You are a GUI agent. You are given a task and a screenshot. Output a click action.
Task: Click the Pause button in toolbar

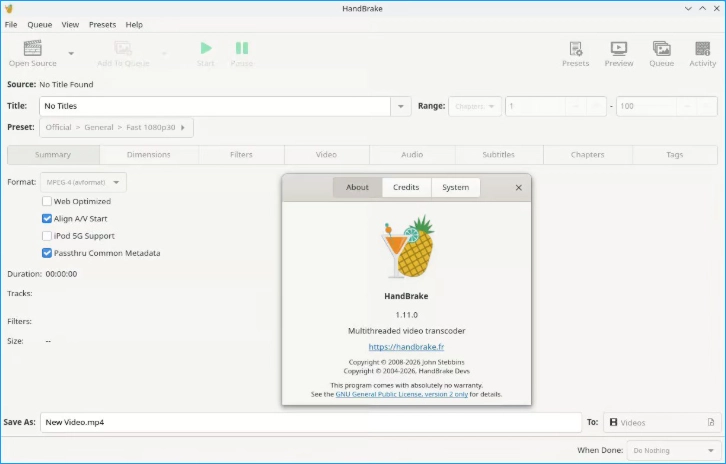click(242, 48)
